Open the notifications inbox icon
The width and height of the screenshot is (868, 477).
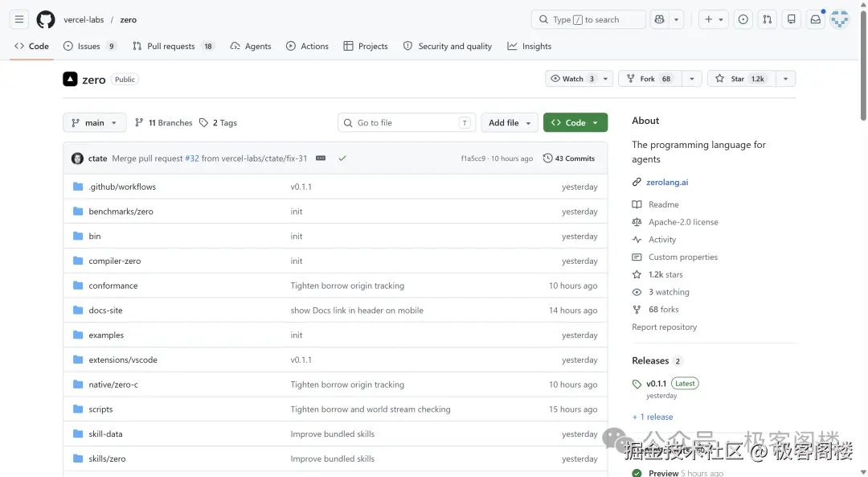tap(816, 19)
